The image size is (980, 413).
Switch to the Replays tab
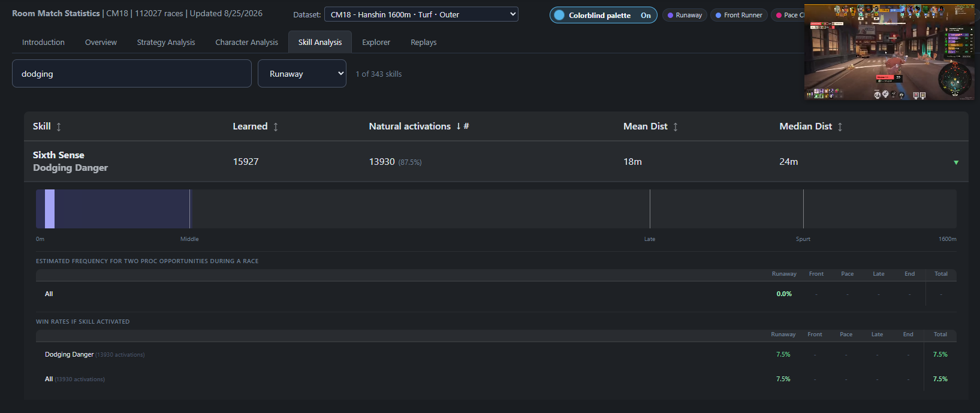[423, 43]
